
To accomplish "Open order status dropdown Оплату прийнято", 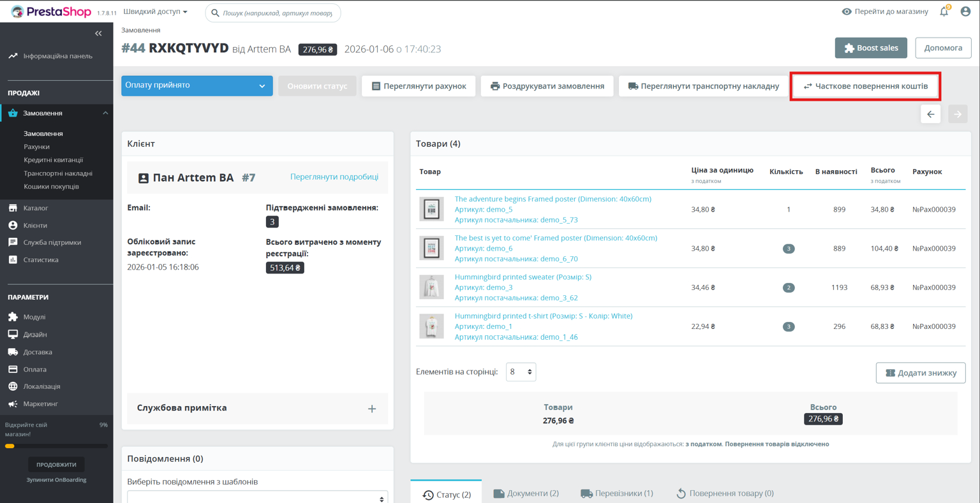I will pos(197,86).
